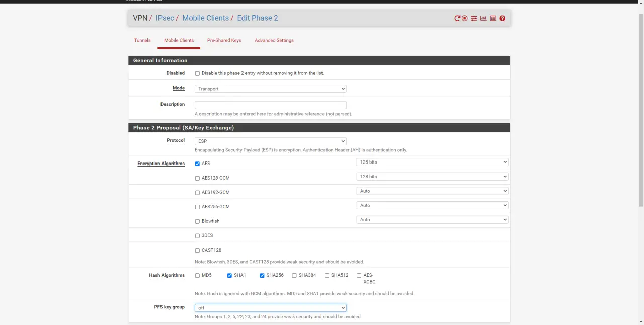This screenshot has width=644, height=325.
Task: Open the Mode dropdown showing Transport
Action: [x=270, y=89]
